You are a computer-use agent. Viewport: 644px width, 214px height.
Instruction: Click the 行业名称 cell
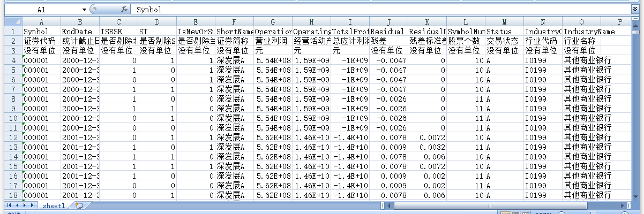pos(582,41)
